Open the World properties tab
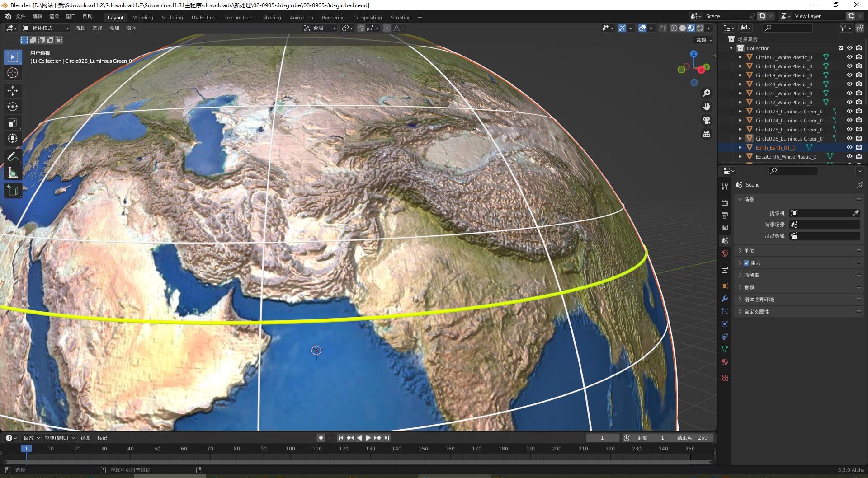The image size is (868, 478). pyautogui.click(x=725, y=253)
